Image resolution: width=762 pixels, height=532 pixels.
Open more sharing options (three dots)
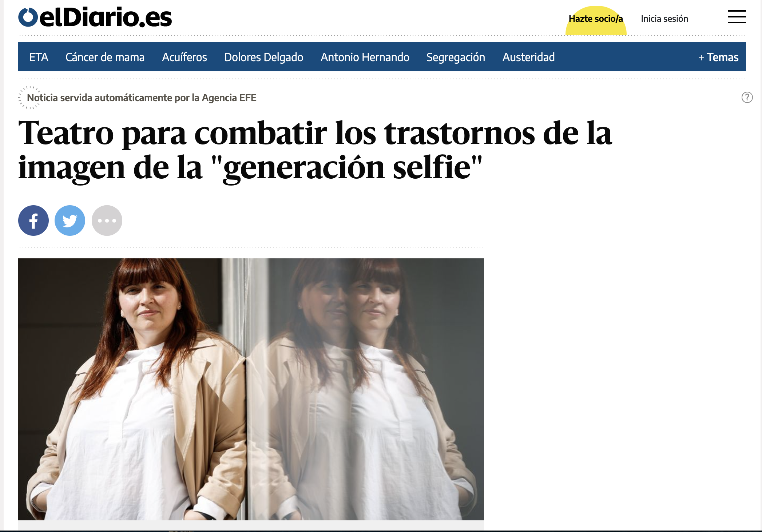click(x=107, y=221)
